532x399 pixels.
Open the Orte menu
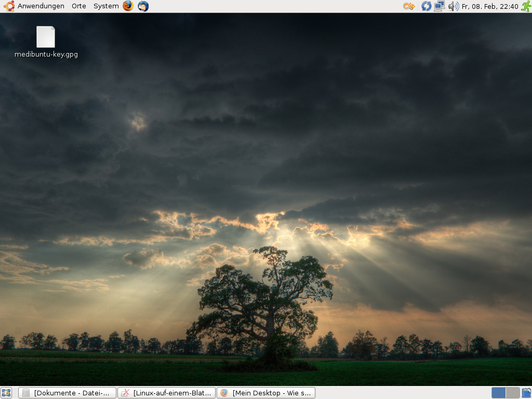79,6
